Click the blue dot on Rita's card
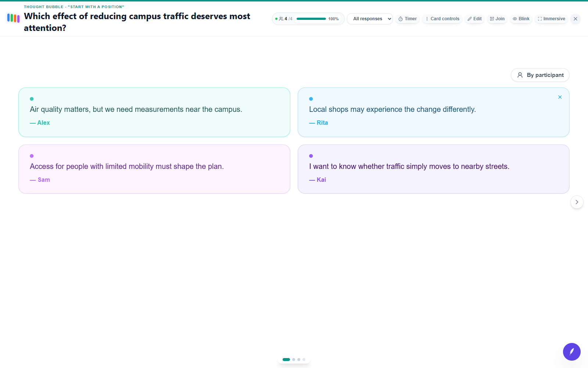588x368 pixels. (x=311, y=99)
